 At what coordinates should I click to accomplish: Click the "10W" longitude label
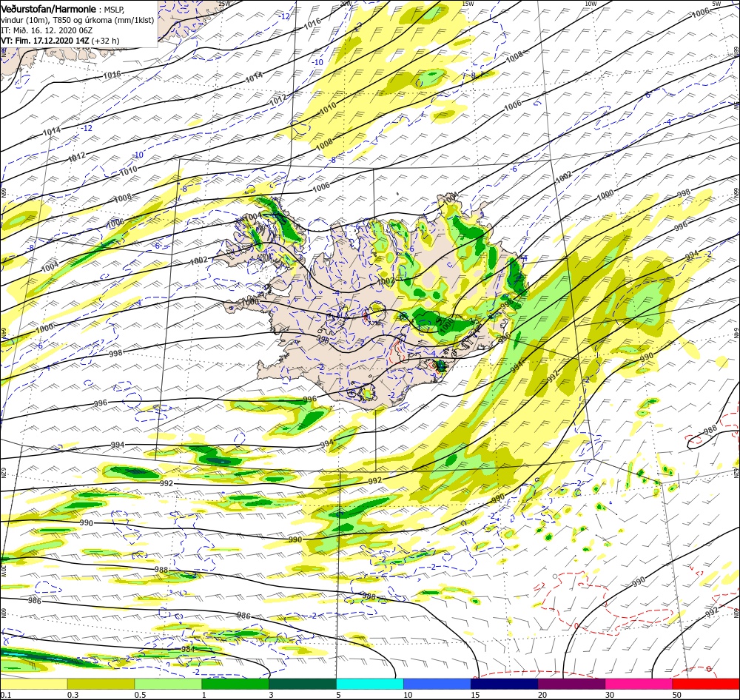click(x=591, y=3)
